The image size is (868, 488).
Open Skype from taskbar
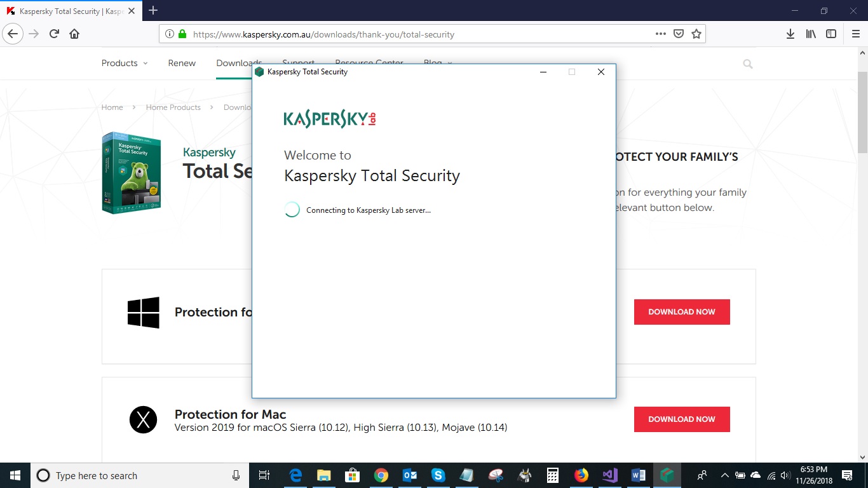point(438,475)
